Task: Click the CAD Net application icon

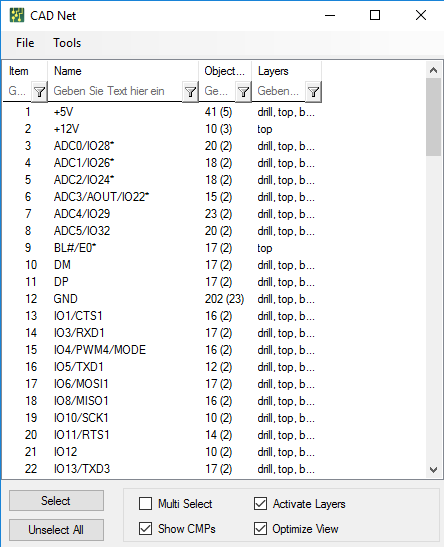Action: 17,15
